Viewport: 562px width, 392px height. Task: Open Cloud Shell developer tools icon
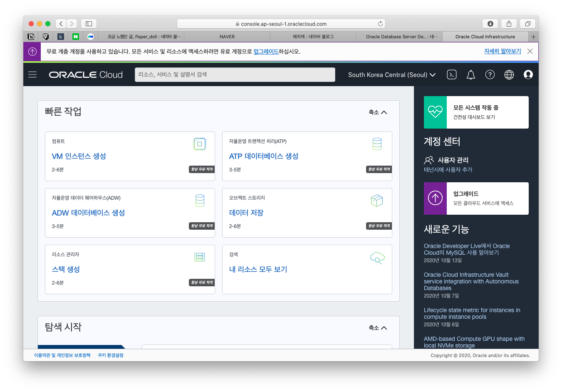(451, 74)
